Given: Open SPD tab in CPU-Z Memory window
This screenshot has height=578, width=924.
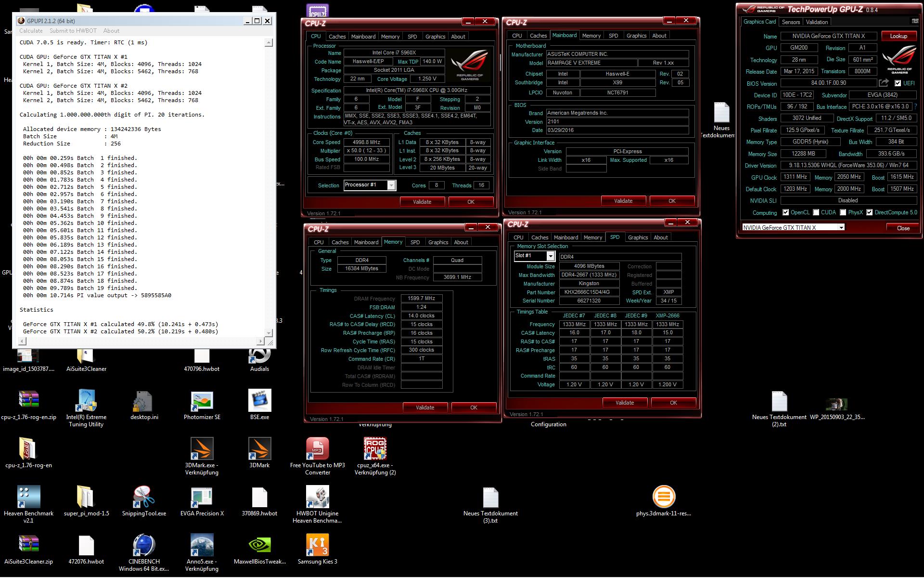Looking at the screenshot, I should click(415, 242).
